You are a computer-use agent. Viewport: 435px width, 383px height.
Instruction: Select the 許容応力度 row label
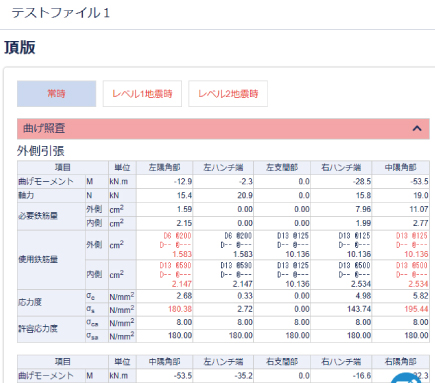(x=38, y=329)
